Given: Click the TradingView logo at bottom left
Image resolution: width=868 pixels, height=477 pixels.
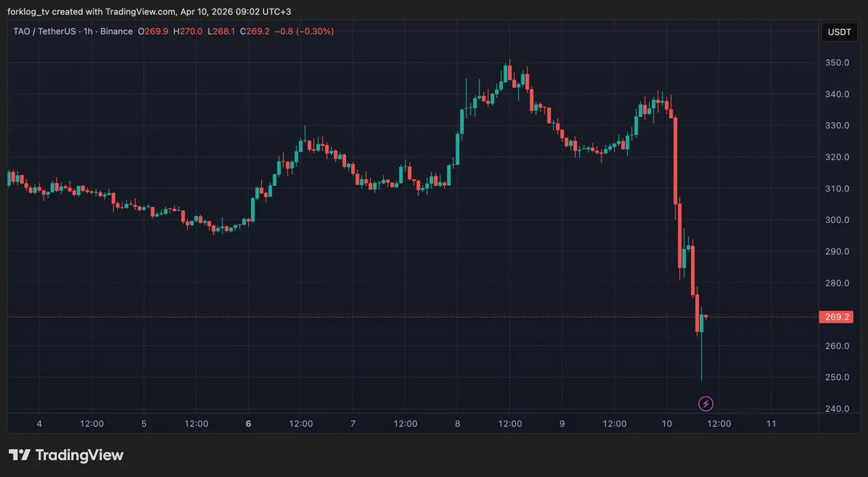Looking at the screenshot, I should [66, 455].
